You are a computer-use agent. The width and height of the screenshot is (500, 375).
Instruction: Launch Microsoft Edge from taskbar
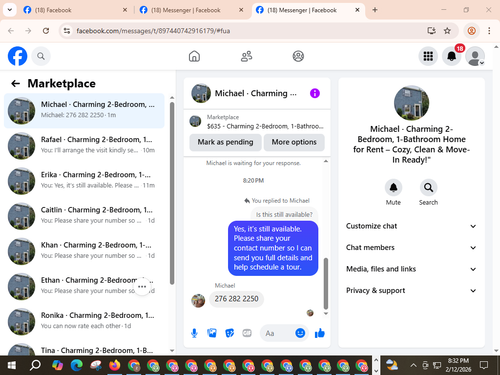point(76,365)
